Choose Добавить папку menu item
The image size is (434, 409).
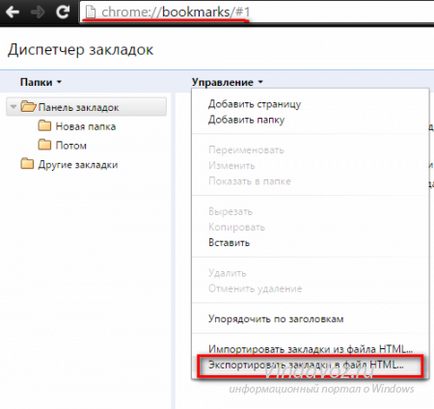click(246, 120)
